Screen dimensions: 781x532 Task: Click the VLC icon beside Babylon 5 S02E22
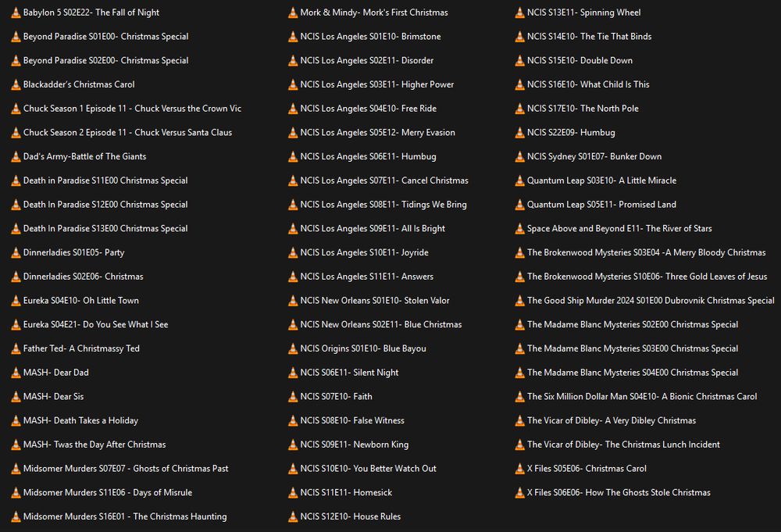16,12
